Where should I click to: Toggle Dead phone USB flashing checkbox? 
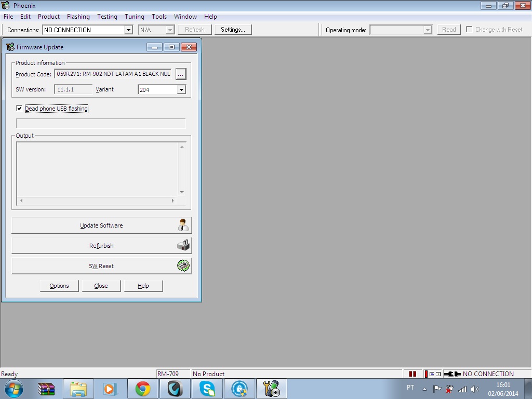(x=19, y=108)
